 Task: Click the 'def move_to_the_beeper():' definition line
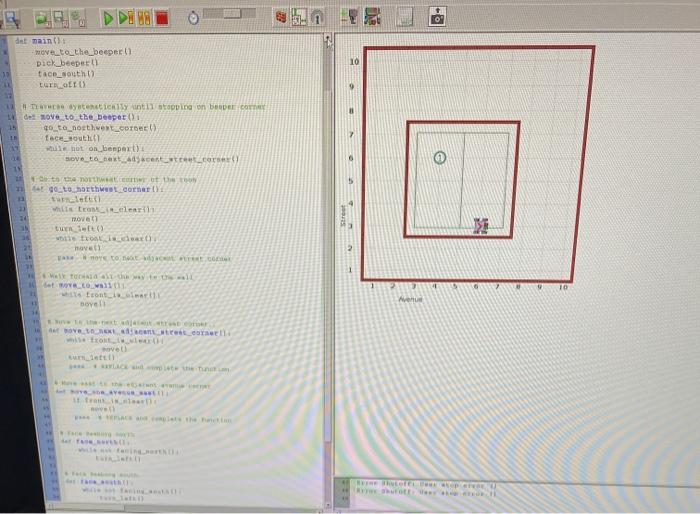(x=82, y=117)
